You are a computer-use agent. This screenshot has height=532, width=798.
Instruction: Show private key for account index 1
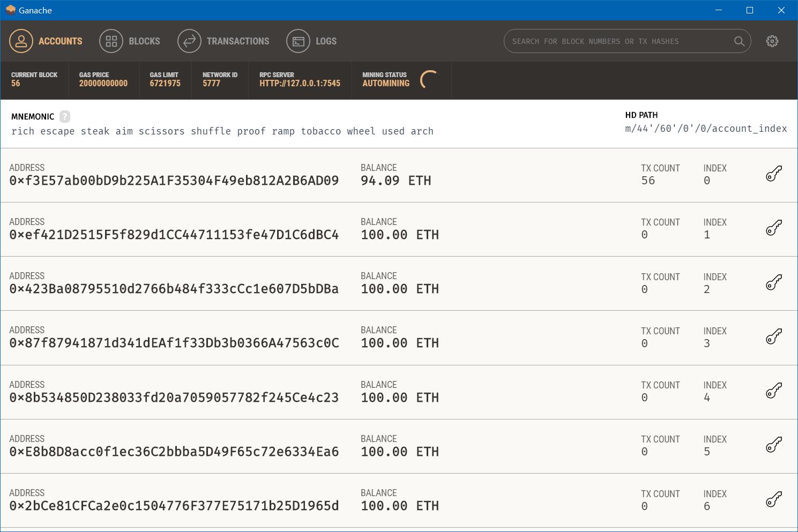[x=774, y=228]
